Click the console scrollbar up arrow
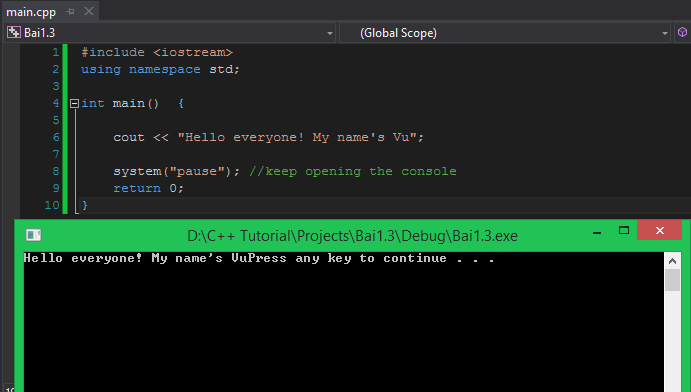Viewport: 691px width, 392px height. pyautogui.click(x=672, y=261)
